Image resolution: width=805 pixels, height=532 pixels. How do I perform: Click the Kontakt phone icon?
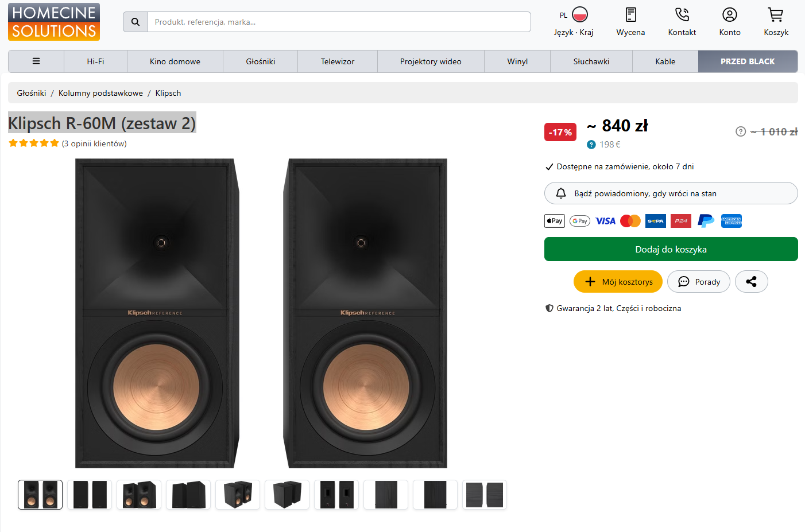coord(682,15)
